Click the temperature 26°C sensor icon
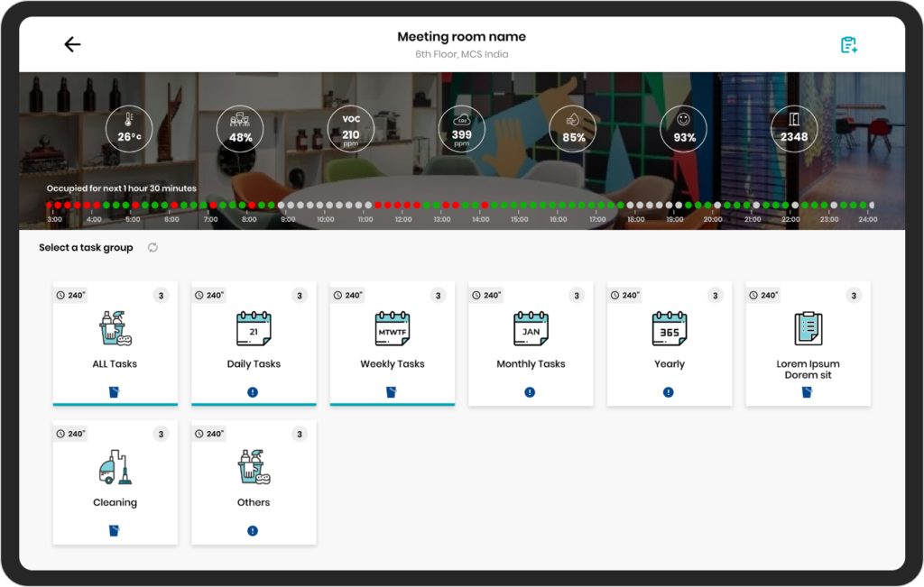Screen dimensions: 924x587 [128, 128]
